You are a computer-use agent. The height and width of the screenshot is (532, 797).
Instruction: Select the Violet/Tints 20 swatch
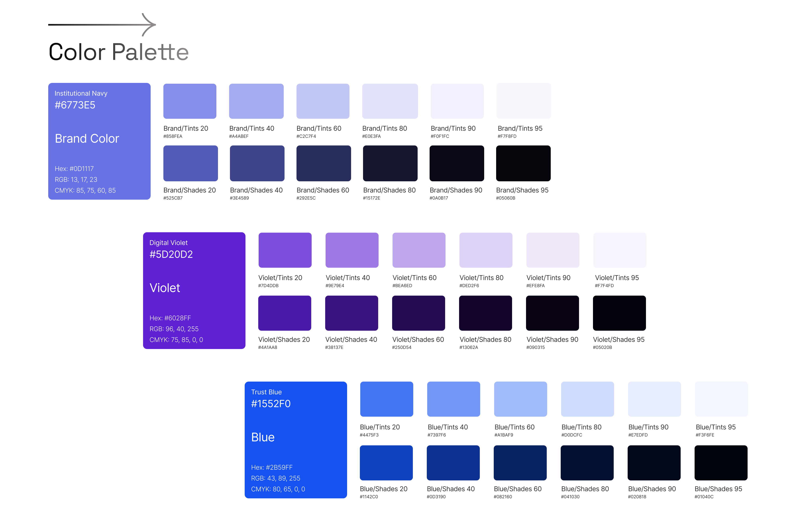[285, 250]
